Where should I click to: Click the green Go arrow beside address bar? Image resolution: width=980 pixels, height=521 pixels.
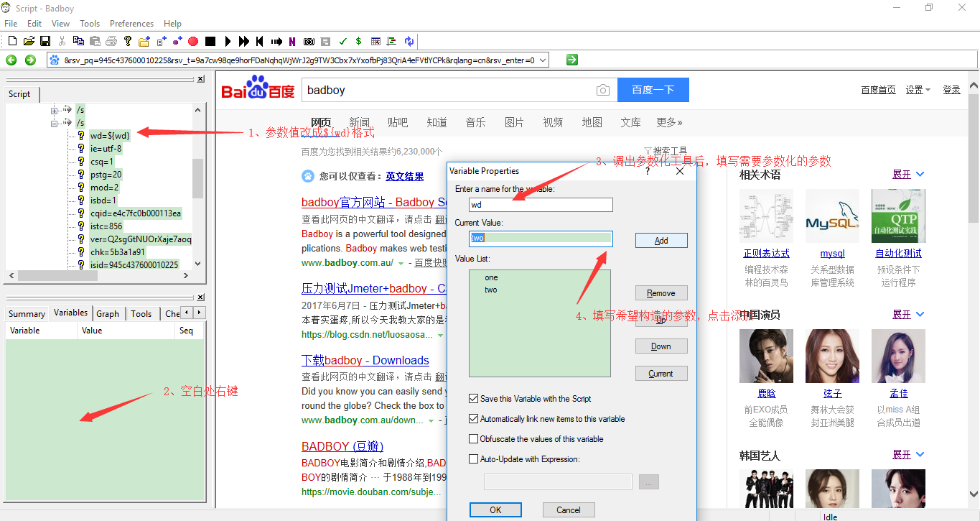[x=571, y=60]
